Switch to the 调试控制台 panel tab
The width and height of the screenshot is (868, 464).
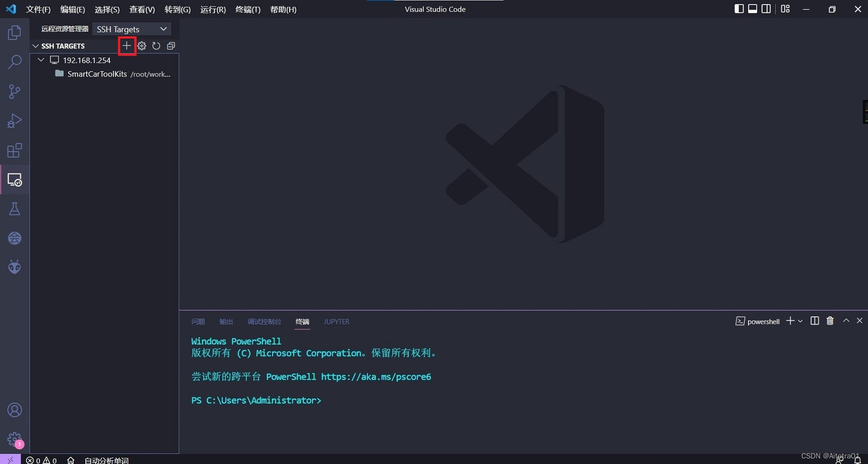pyautogui.click(x=264, y=322)
